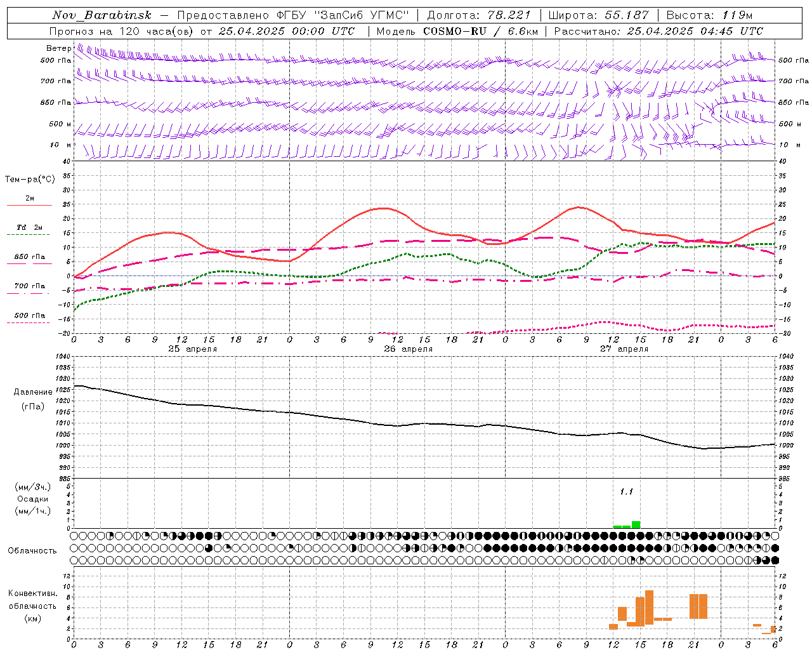Click the "Осадки" precipitation panel label

click(x=32, y=499)
